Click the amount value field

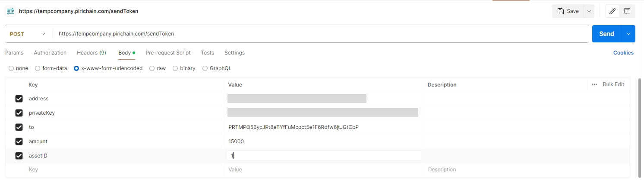[x=324, y=141]
